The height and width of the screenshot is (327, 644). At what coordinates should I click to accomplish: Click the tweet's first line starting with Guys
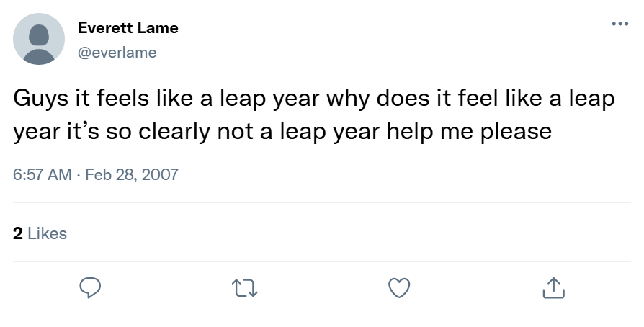coord(314,98)
